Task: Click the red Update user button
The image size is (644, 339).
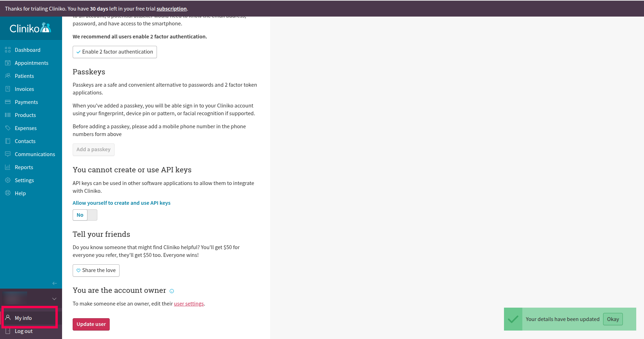Action: [x=91, y=324]
